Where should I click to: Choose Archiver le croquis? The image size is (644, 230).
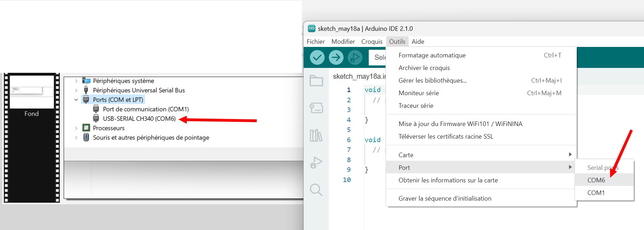click(x=481, y=68)
